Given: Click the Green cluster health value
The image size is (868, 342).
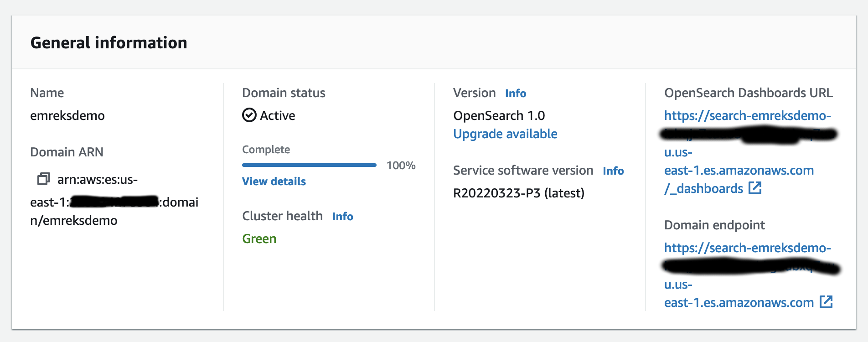Looking at the screenshot, I should click(x=259, y=239).
